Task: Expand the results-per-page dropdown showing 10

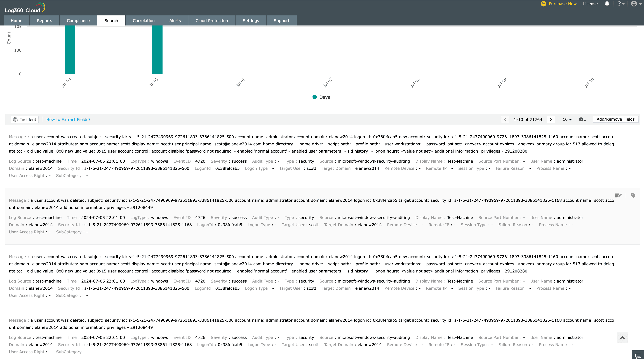Action: pos(567,120)
